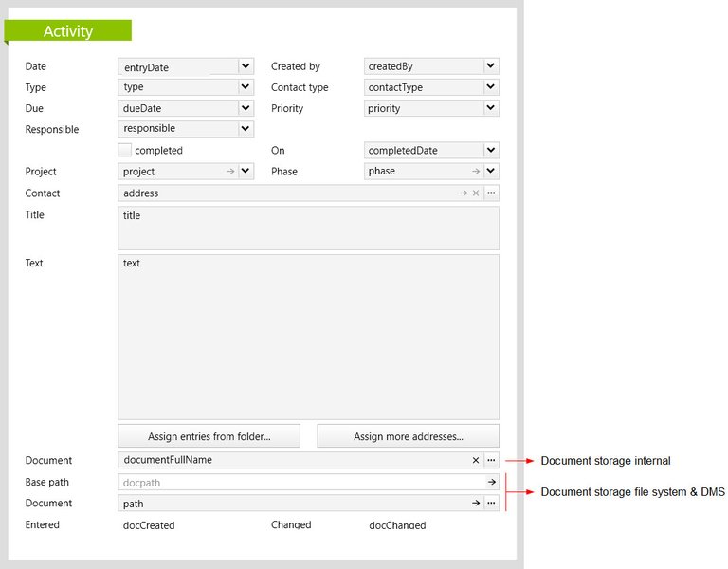Toggle the completed checkbox
The image size is (728, 569).
point(124,150)
